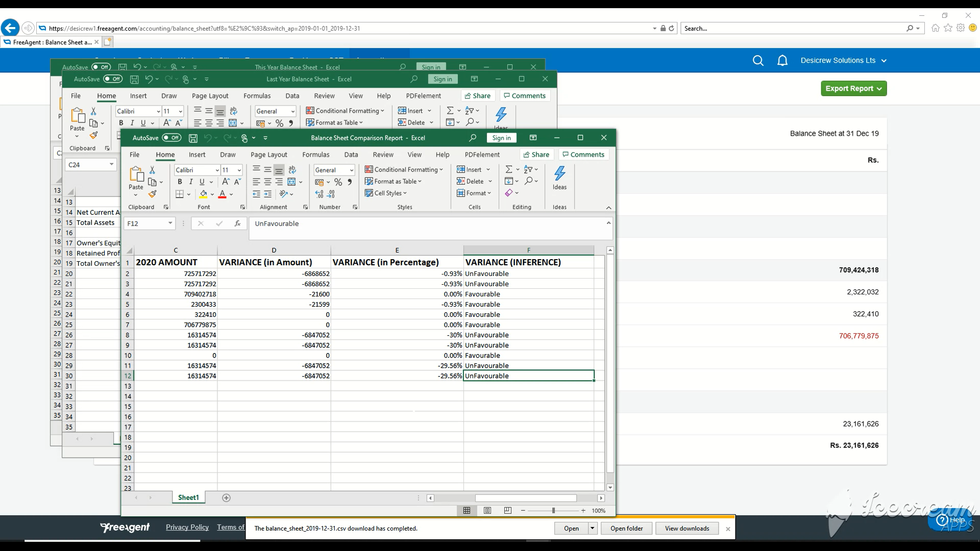The width and height of the screenshot is (980, 551).
Task: Click the Wrap Text icon
Action: pyautogui.click(x=292, y=169)
